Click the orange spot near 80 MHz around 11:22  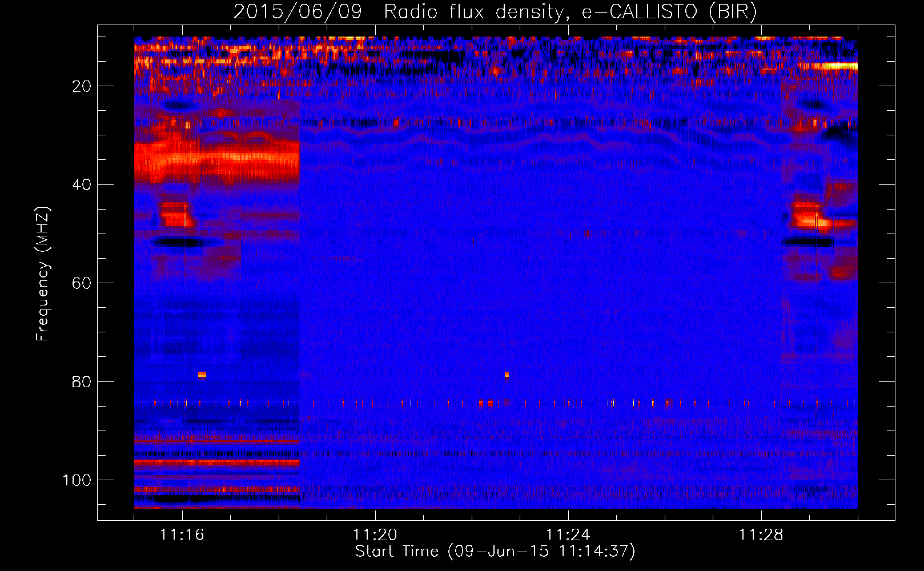(x=507, y=375)
